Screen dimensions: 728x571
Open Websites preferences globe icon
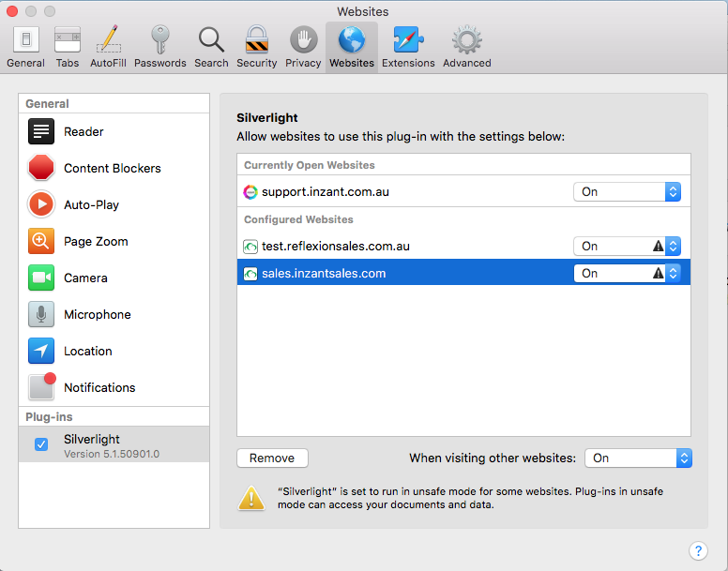(352, 40)
